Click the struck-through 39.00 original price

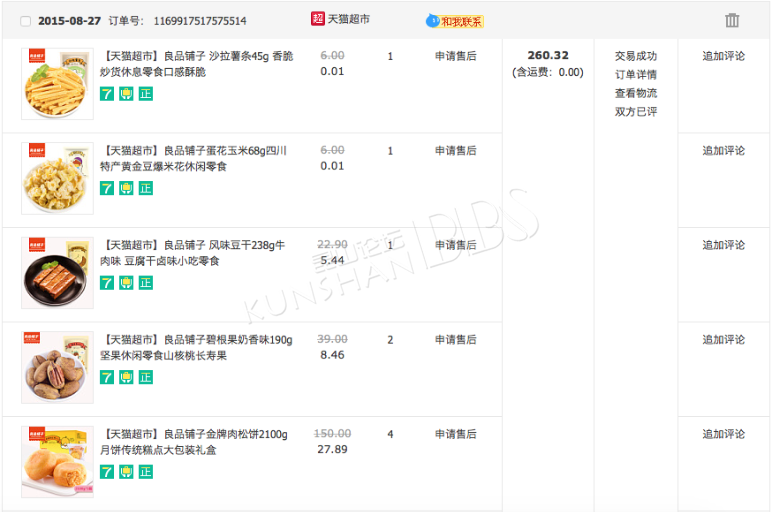(332, 339)
